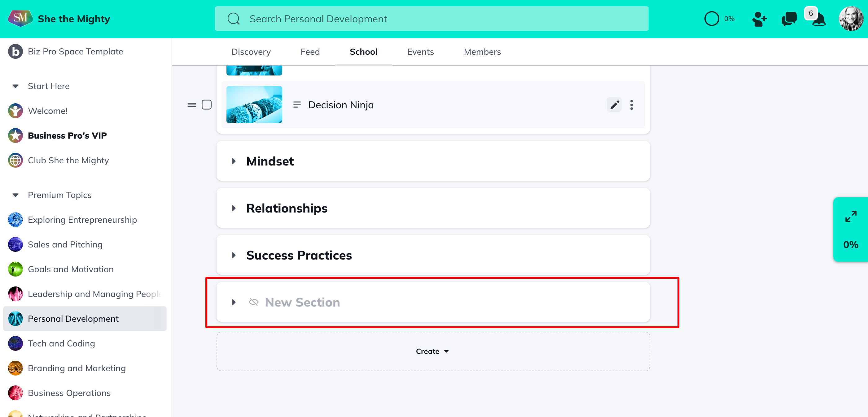The image size is (868, 417).
Task: Expand the Relationships section
Action: point(234,208)
